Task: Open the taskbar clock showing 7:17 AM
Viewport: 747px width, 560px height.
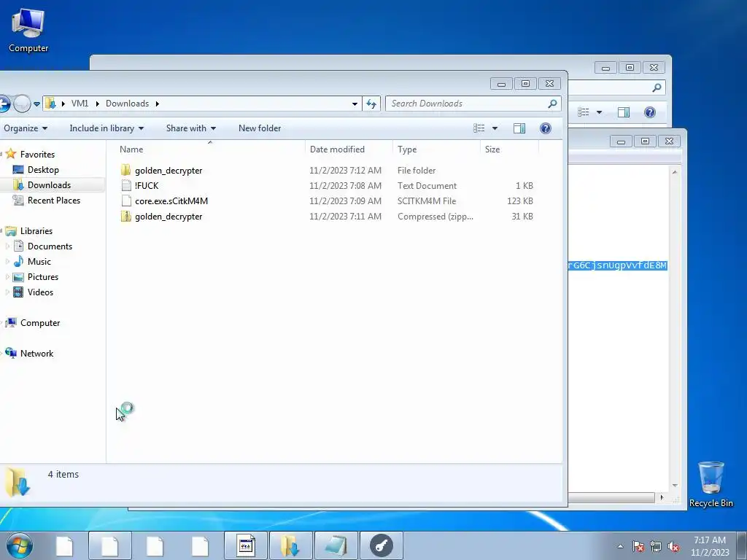Action: [710, 546]
